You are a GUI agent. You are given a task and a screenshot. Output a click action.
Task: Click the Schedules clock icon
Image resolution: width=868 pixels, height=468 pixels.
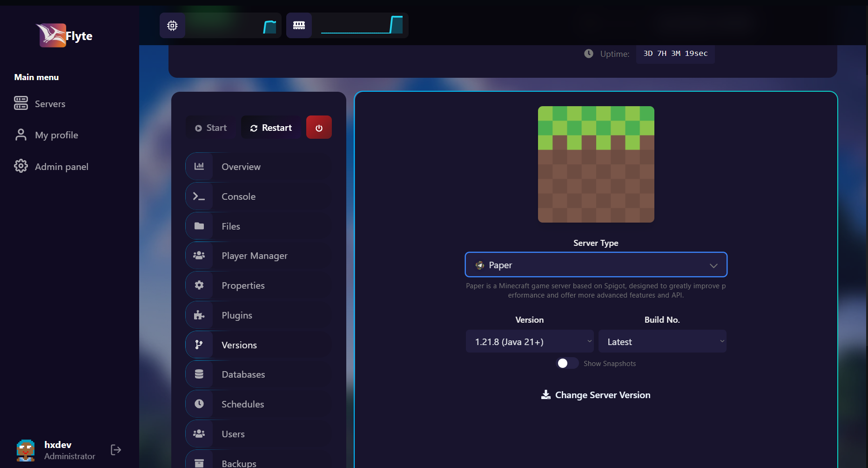click(199, 404)
